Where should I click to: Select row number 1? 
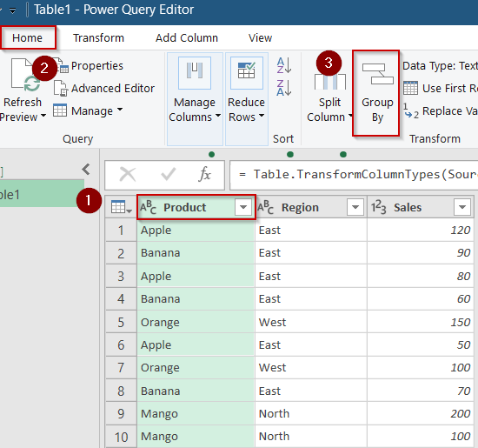coord(121,231)
